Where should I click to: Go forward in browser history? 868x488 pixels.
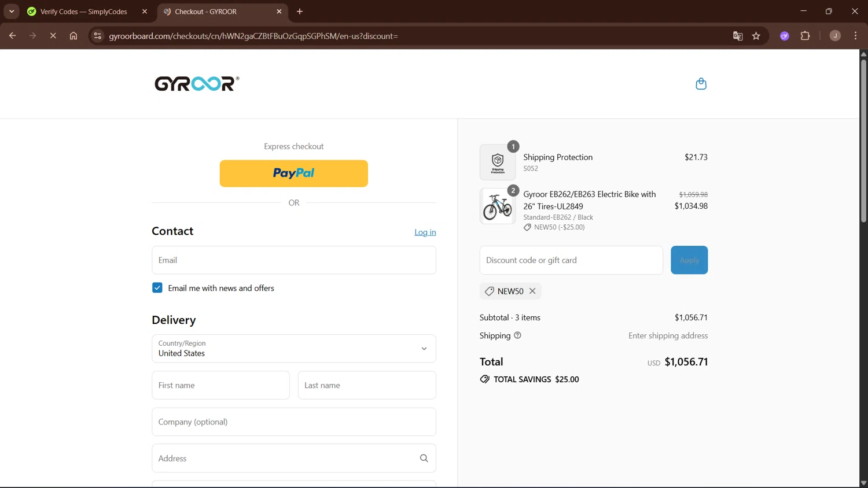coord(32,36)
